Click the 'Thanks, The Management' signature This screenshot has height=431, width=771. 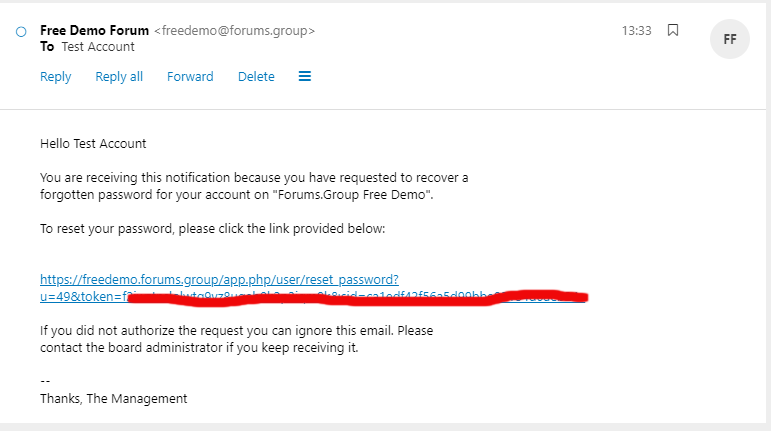[113, 398]
